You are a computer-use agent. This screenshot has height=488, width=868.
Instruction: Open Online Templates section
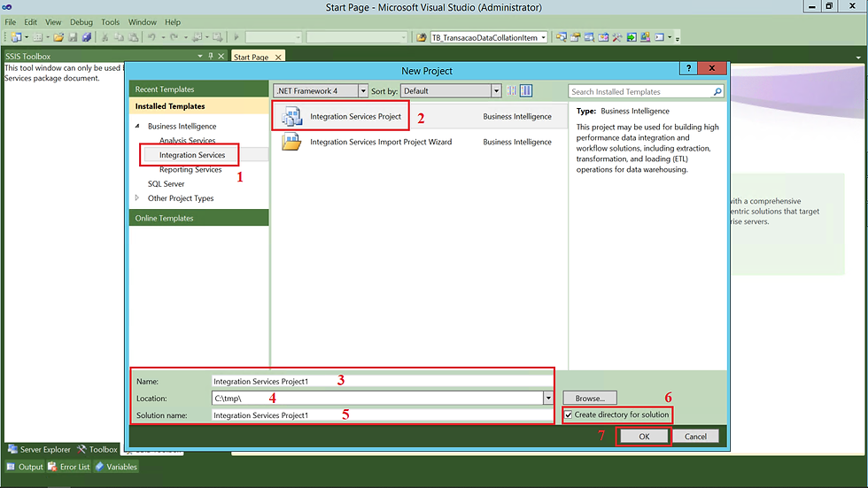point(198,218)
